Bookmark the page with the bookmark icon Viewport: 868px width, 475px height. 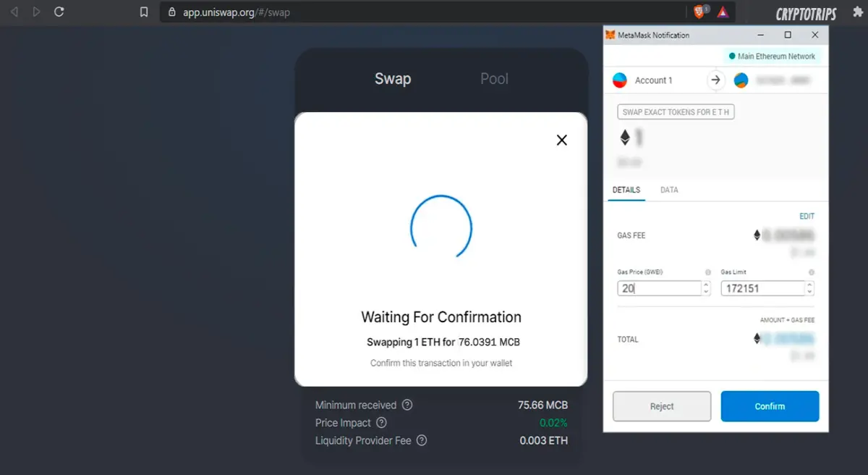144,12
